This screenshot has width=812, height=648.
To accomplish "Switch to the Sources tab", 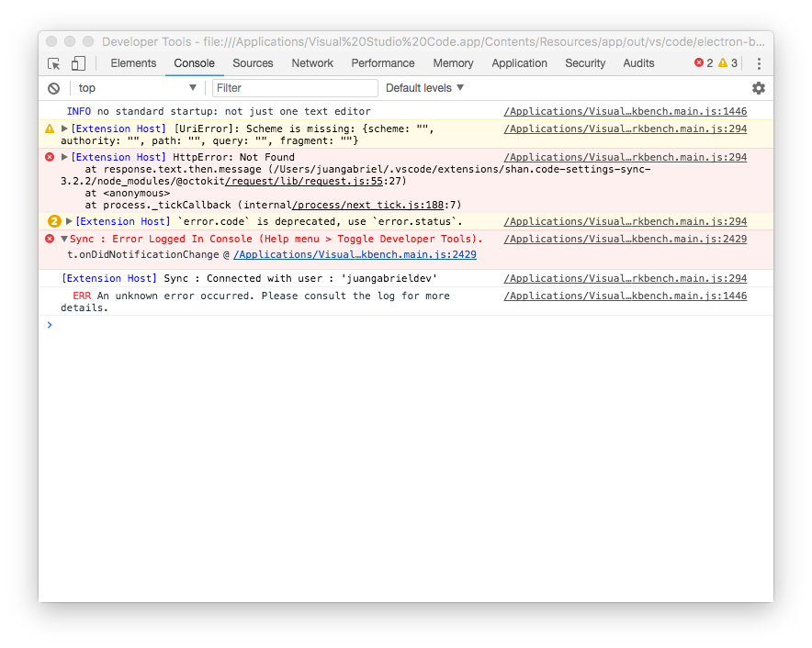I will (x=253, y=62).
